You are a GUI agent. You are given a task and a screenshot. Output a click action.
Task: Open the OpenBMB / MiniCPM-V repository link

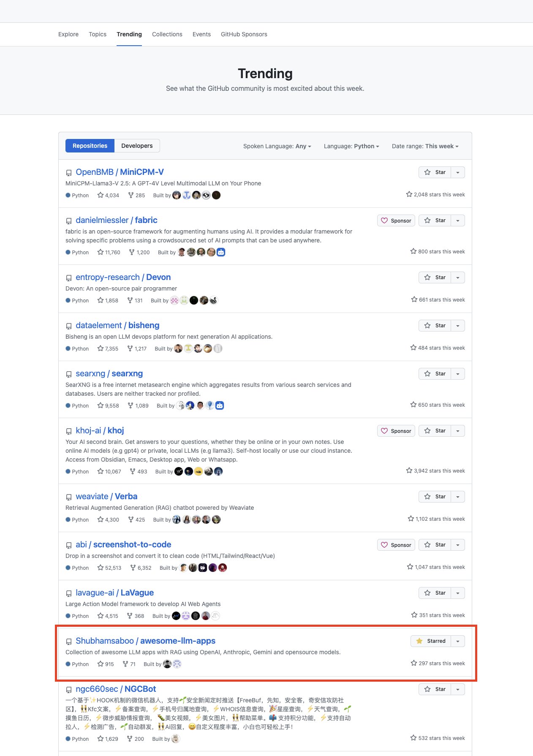pyautogui.click(x=120, y=172)
